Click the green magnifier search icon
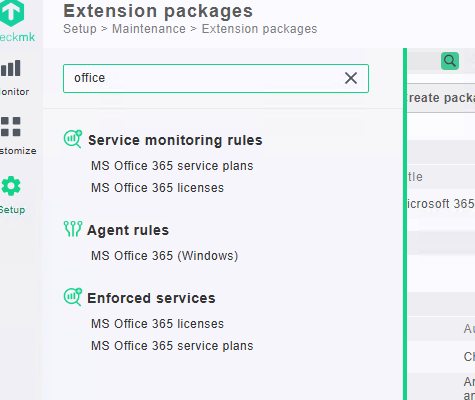Screen dimensions: 475x400 pyautogui.click(x=450, y=61)
